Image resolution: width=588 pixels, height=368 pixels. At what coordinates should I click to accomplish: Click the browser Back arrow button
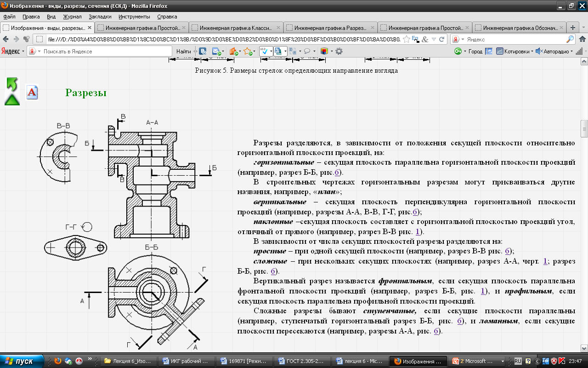[6, 40]
